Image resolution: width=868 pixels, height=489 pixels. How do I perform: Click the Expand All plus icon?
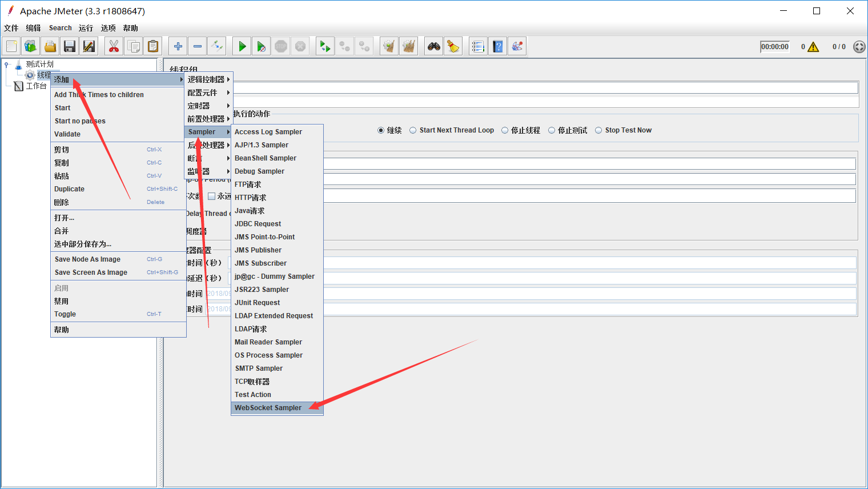pos(178,46)
